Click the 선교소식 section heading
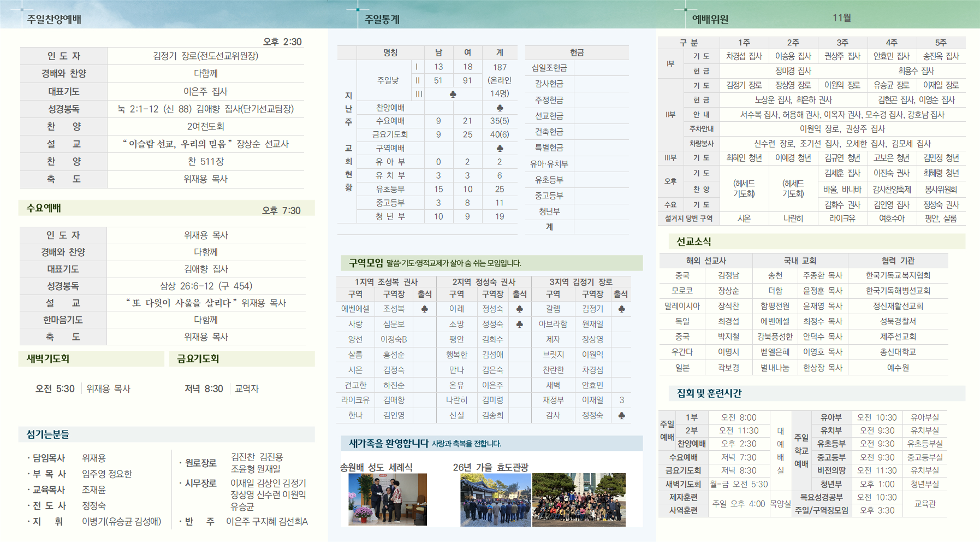Screen dimensions: 980x542 pyautogui.click(x=693, y=241)
